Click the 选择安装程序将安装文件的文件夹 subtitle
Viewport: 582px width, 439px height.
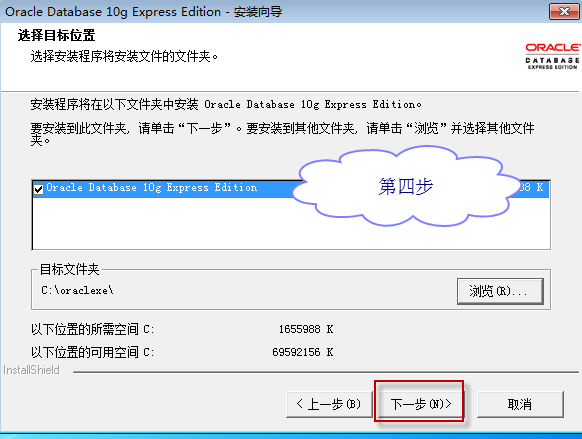click(124, 56)
